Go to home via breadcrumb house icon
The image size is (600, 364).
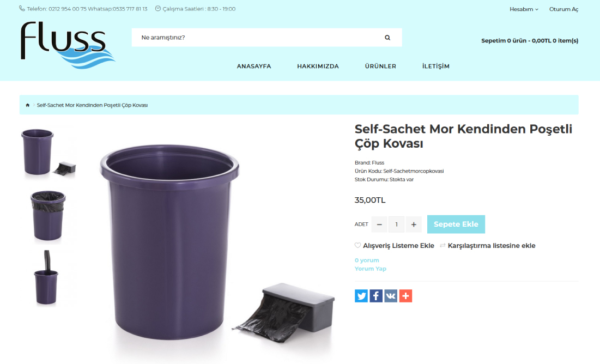[x=28, y=105]
